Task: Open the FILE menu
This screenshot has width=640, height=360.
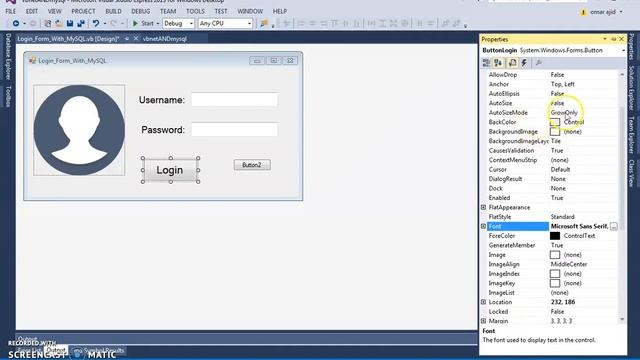Action: [11, 11]
